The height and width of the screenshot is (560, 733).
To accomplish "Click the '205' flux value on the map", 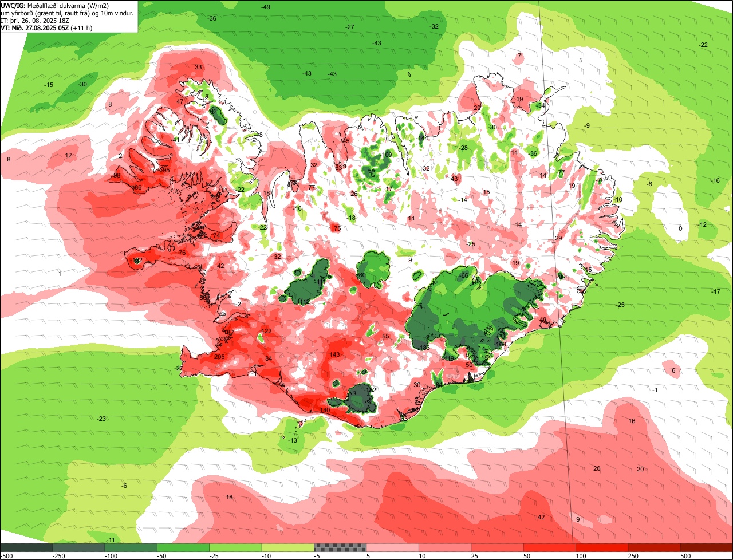I will tap(219, 357).
